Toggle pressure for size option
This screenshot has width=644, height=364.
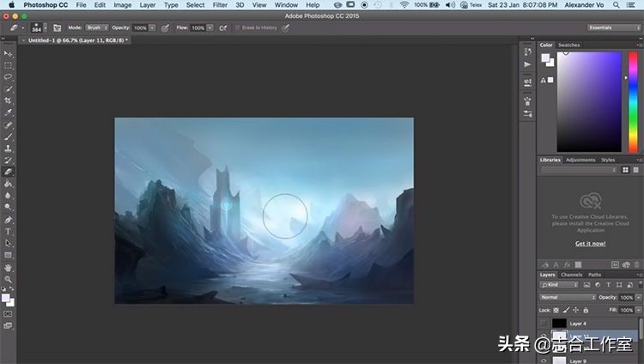pos(285,28)
